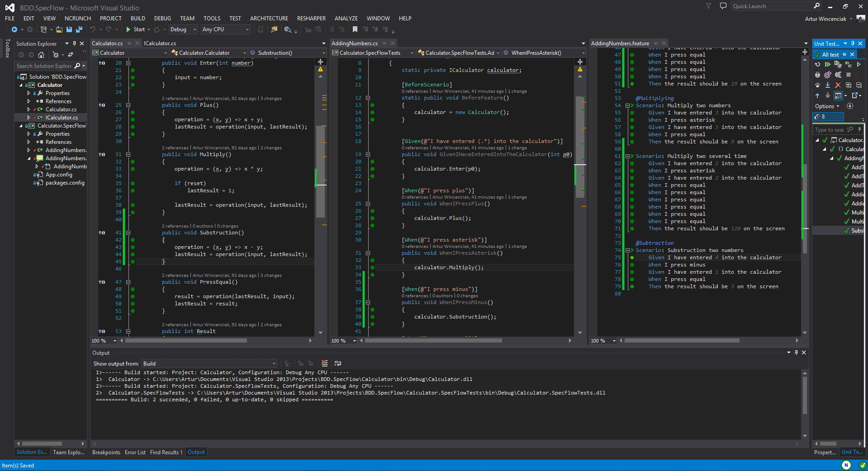
Task: Toggle word wrap in Output window
Action: click(x=337, y=363)
